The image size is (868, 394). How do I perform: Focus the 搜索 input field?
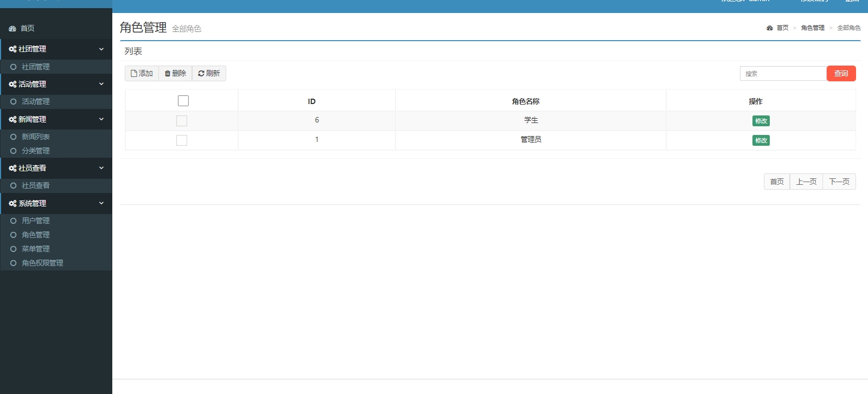point(783,73)
